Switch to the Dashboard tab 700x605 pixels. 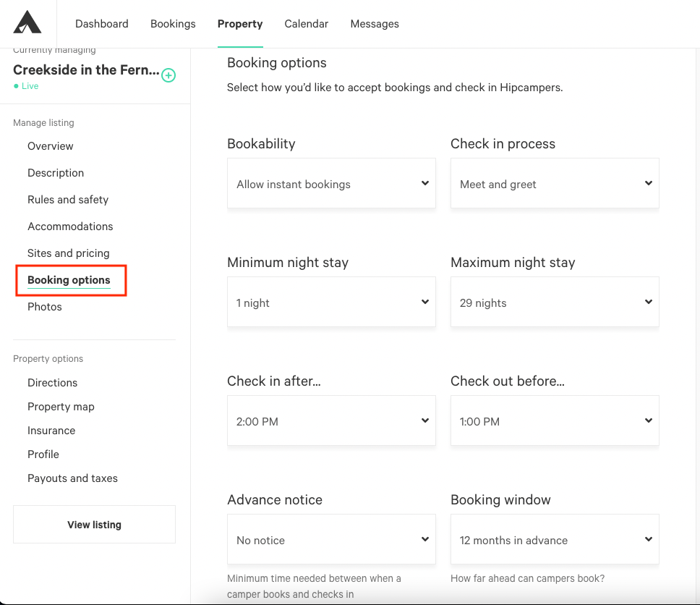click(102, 24)
